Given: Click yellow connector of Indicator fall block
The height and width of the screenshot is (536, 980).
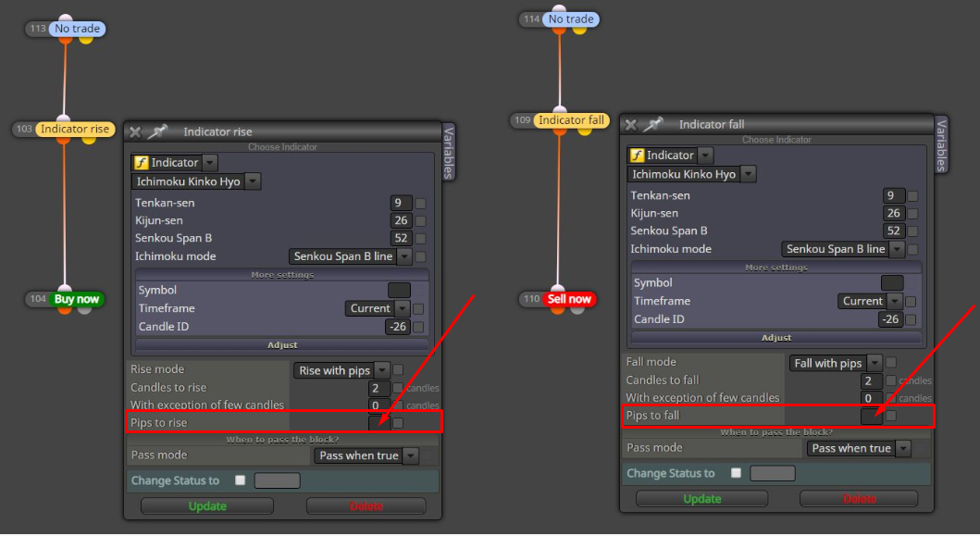Looking at the screenshot, I should [x=584, y=131].
